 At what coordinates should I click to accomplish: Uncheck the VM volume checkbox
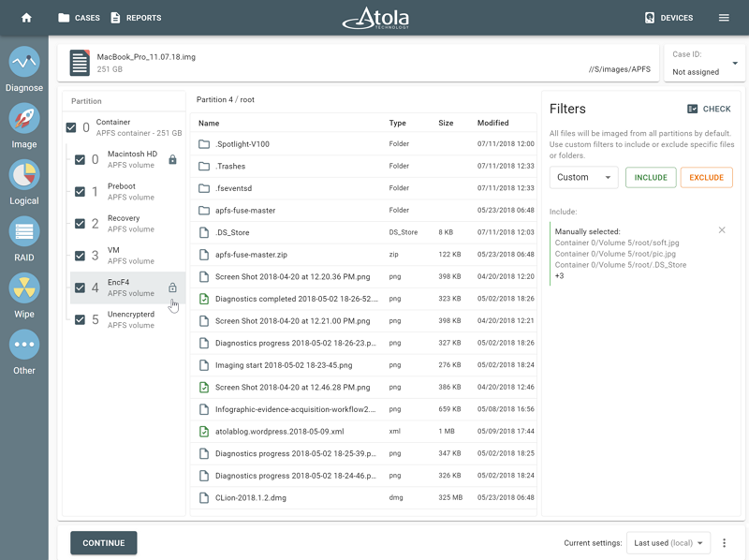coord(80,256)
